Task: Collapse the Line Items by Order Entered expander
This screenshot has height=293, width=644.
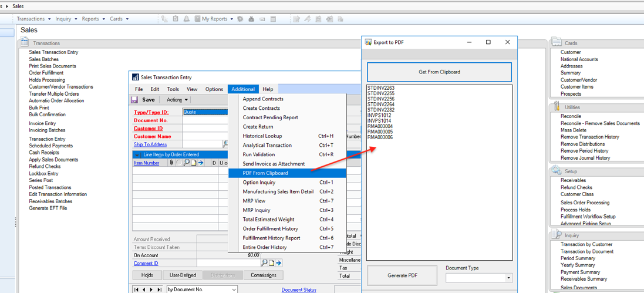Action: coord(137,155)
